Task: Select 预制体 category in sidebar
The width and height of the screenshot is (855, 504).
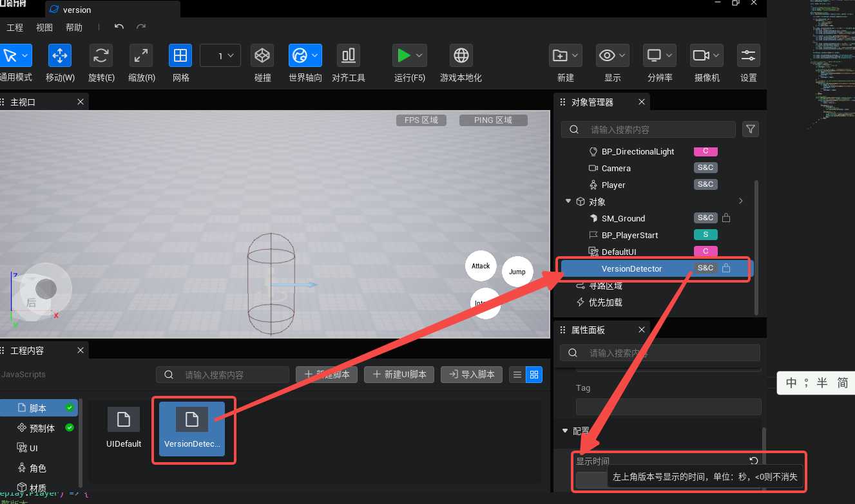Action: point(43,427)
